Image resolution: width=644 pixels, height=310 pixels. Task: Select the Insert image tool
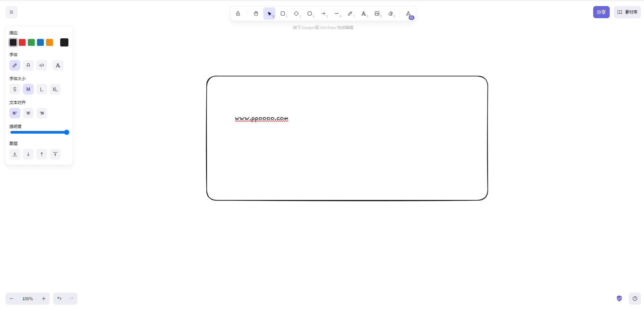click(377, 13)
